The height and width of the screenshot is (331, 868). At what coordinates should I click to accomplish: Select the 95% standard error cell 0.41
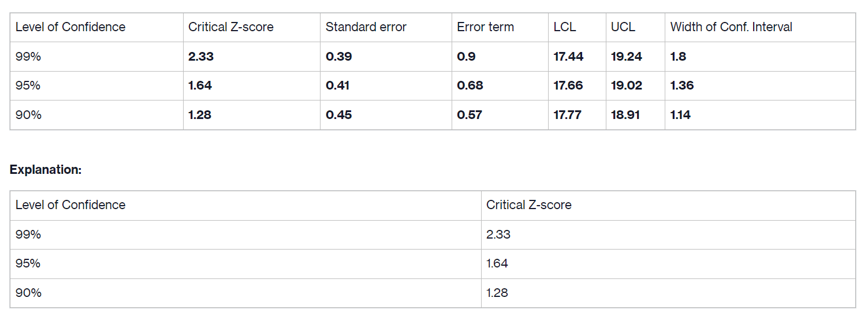coord(338,85)
